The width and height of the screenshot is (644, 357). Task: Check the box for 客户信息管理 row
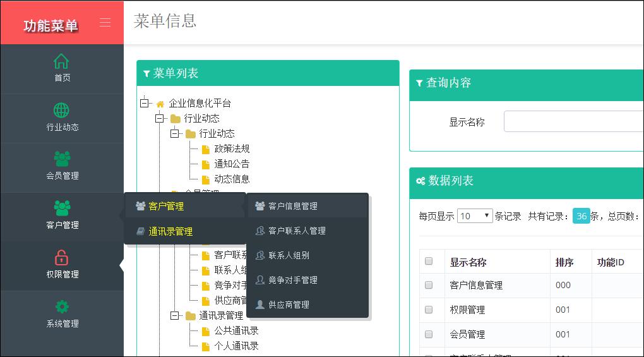click(429, 285)
